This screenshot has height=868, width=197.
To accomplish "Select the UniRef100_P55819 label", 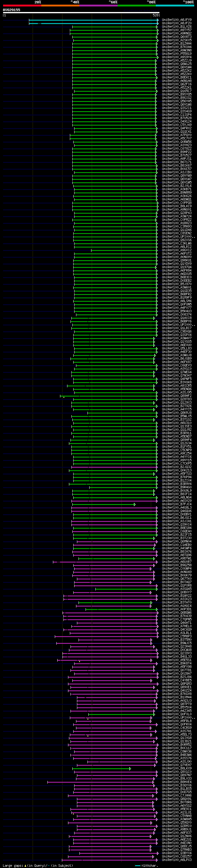I will (x=177, y=54).
